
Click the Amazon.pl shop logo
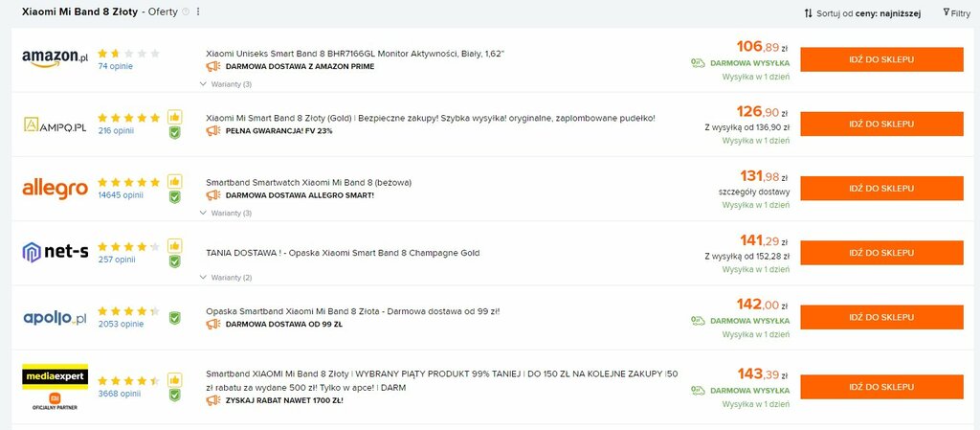click(x=55, y=58)
